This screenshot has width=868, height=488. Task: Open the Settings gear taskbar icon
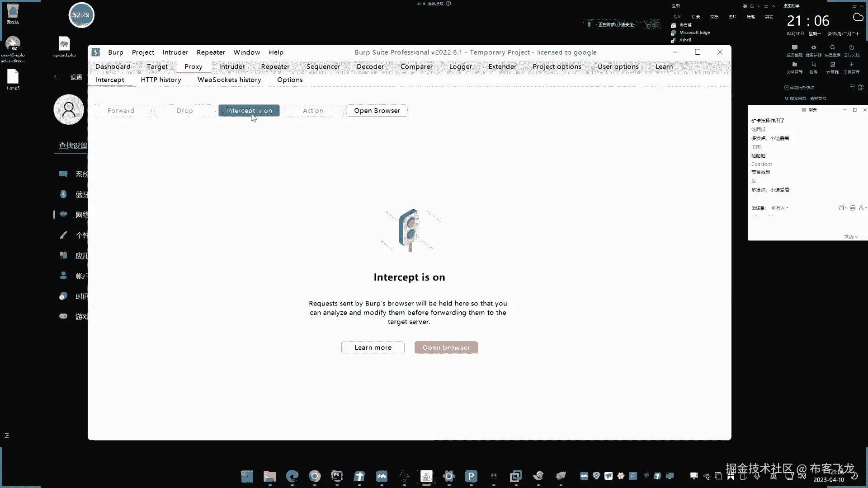coord(448,476)
